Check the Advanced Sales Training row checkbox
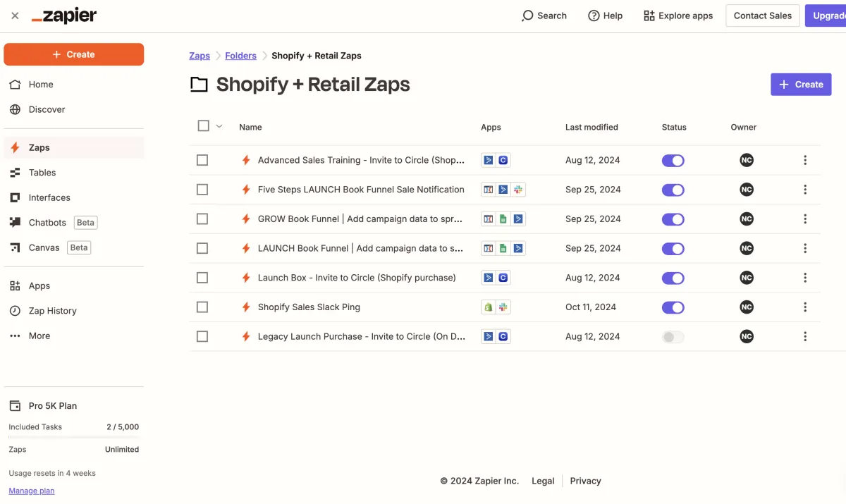 coord(202,160)
